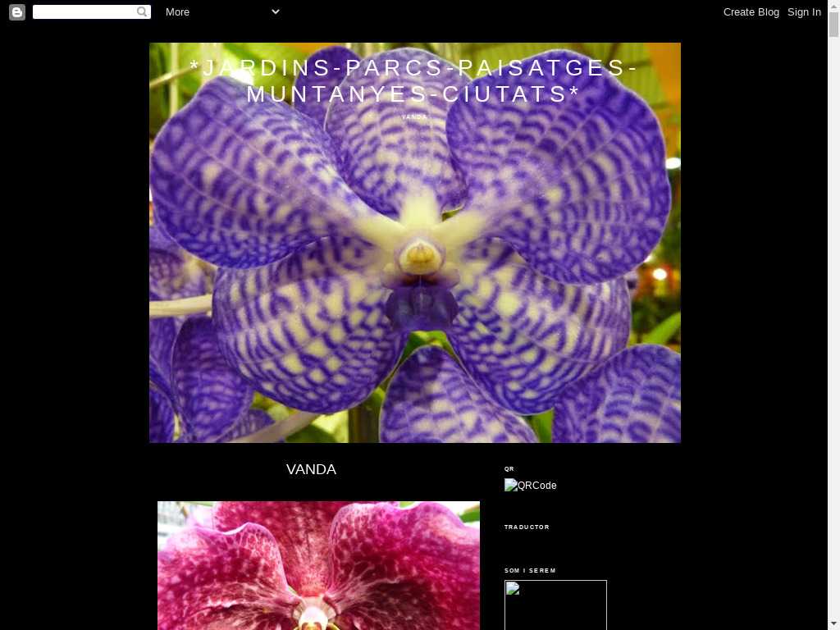
Task: Click the Create Blog link
Action: click(x=751, y=12)
